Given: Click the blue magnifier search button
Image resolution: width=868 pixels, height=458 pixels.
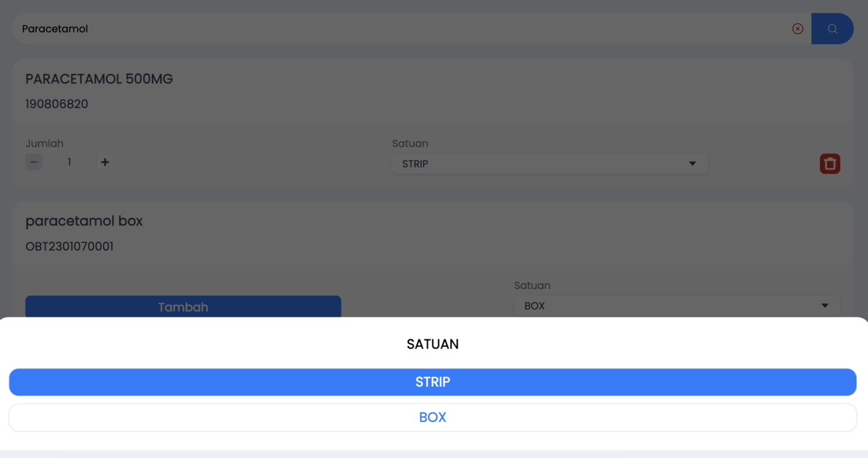Looking at the screenshot, I should (x=832, y=28).
